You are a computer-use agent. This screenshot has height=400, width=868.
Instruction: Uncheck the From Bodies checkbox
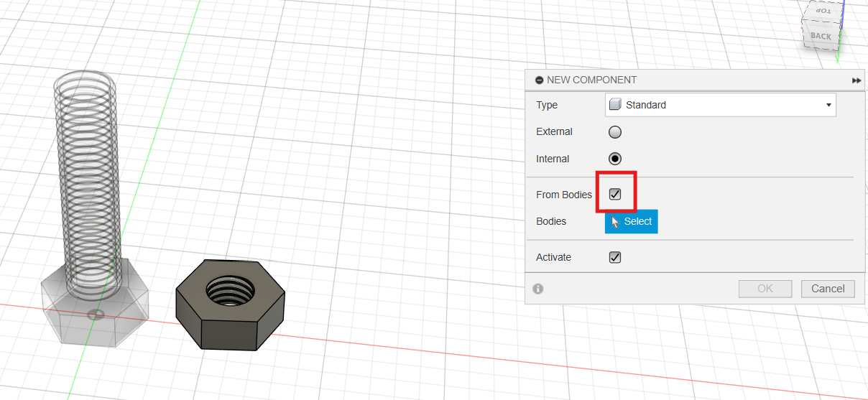point(615,194)
